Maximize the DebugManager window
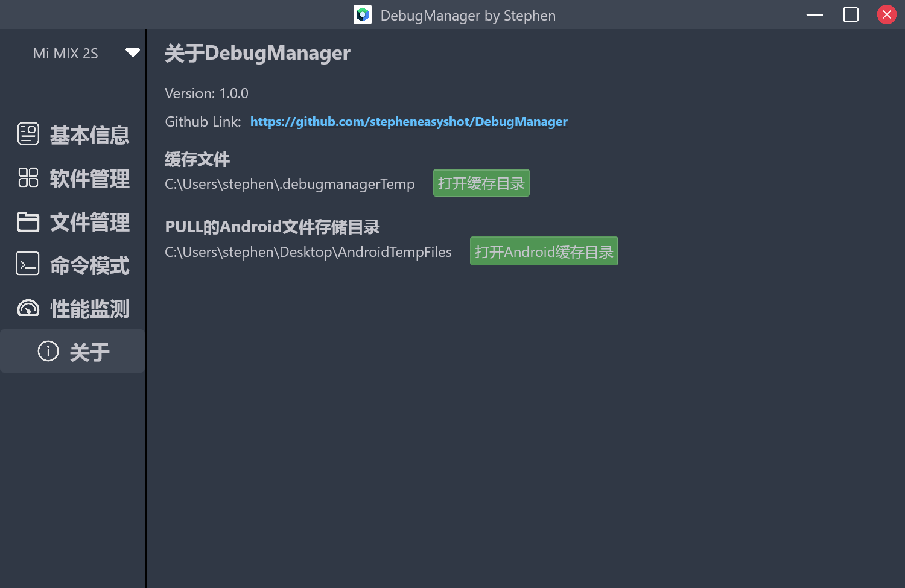The width and height of the screenshot is (905, 588). click(x=851, y=14)
